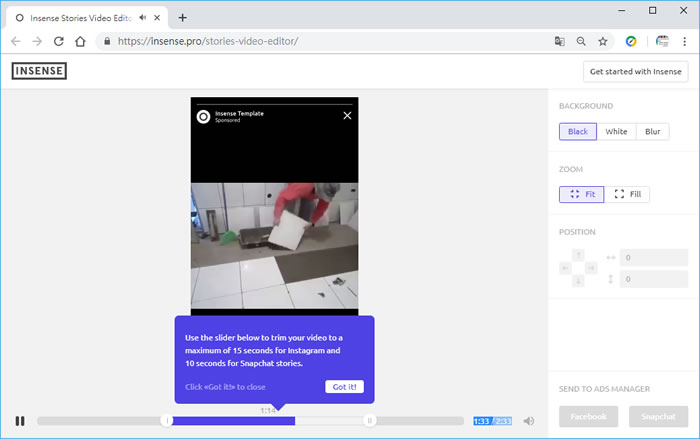Click the purple selected range on the timeline

pos(233,421)
